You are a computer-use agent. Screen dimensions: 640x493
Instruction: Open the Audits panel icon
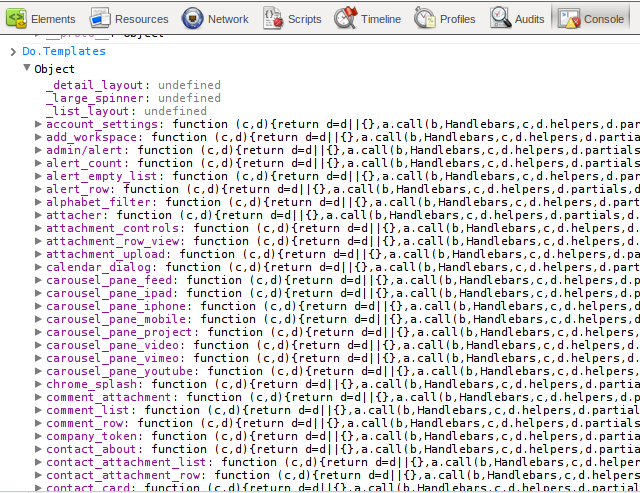(500, 18)
